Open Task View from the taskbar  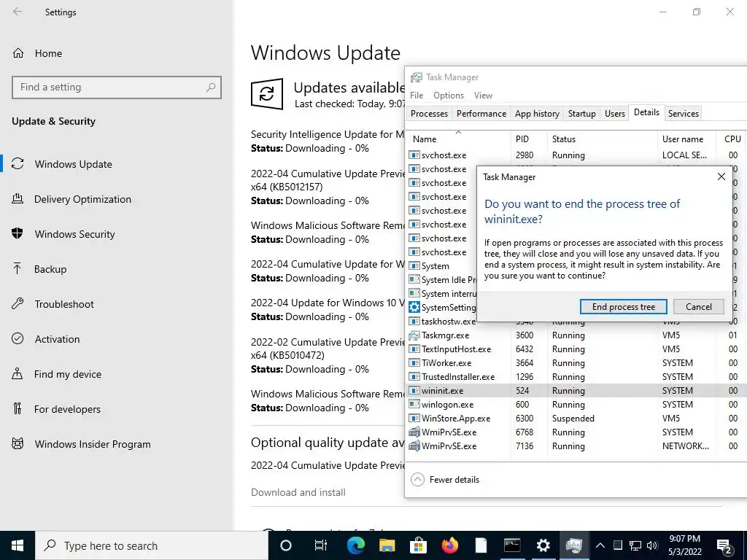(321, 545)
